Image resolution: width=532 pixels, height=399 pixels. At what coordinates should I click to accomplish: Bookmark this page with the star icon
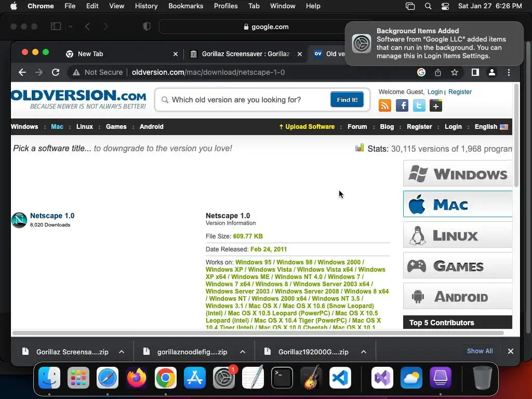[455, 72]
